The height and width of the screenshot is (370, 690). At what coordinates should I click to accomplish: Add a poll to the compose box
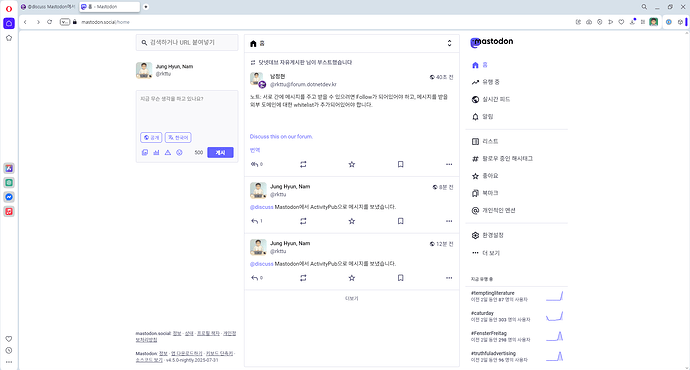click(x=156, y=152)
